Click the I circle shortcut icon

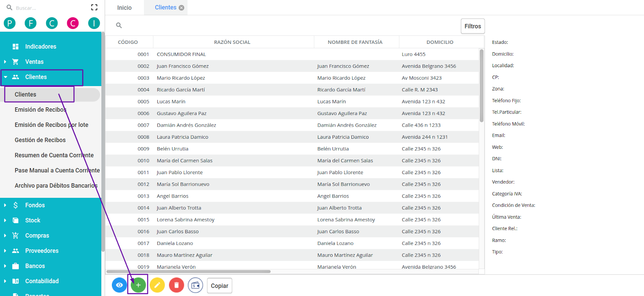[94, 23]
